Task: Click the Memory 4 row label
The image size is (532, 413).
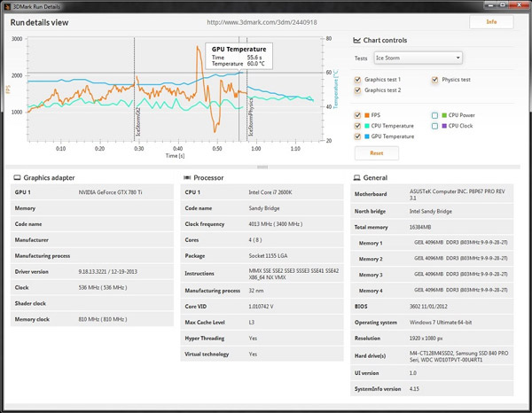Action: pyautogui.click(x=371, y=291)
